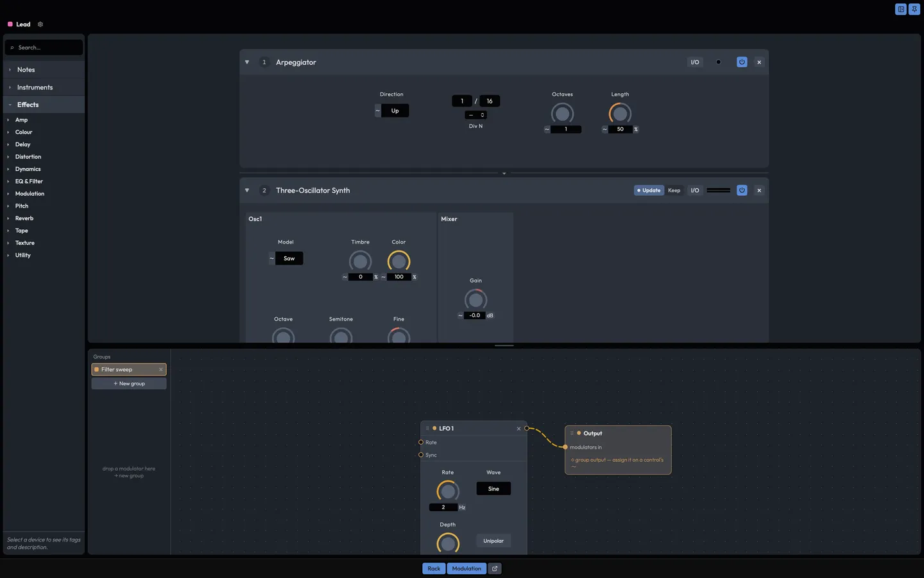
Task: Click the LFO 1 Rate input port
Action: pos(421,442)
